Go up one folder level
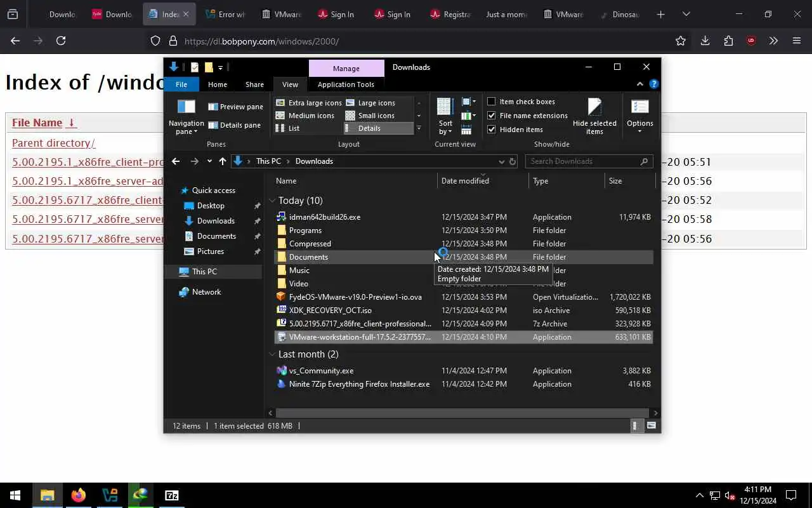 tap(223, 161)
